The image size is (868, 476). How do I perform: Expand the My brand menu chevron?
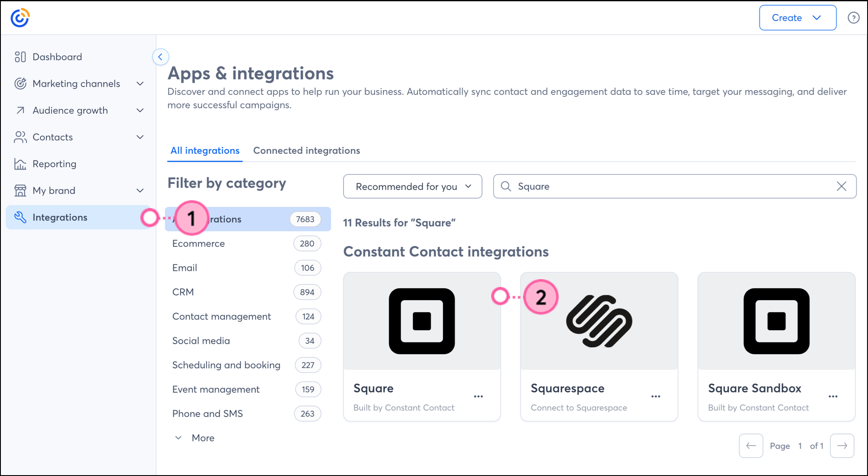click(140, 190)
